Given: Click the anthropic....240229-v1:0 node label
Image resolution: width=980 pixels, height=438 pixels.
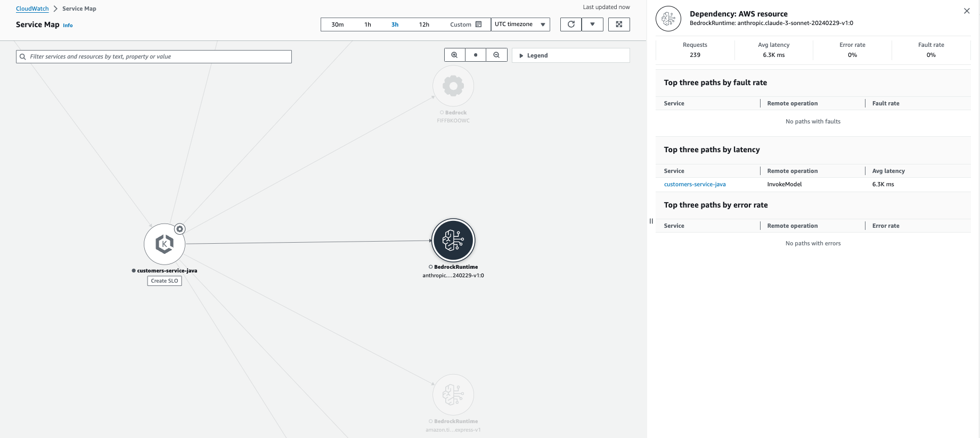Looking at the screenshot, I should (453, 276).
